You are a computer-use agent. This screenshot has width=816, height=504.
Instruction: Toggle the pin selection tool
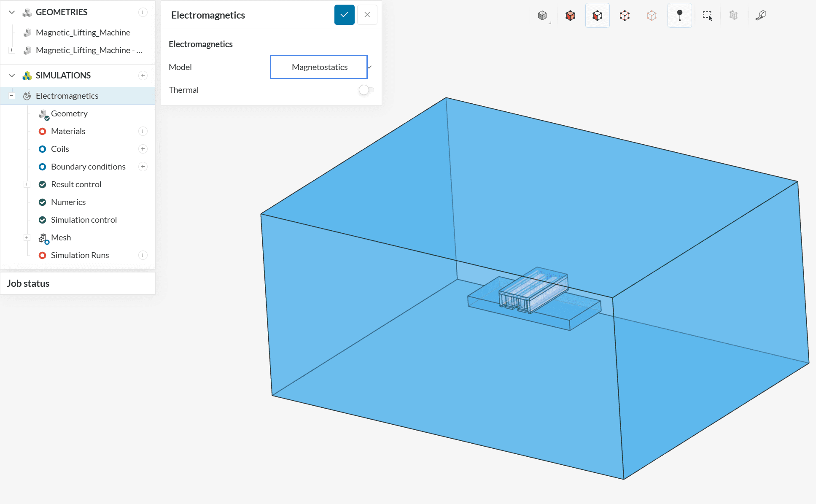[x=679, y=16]
